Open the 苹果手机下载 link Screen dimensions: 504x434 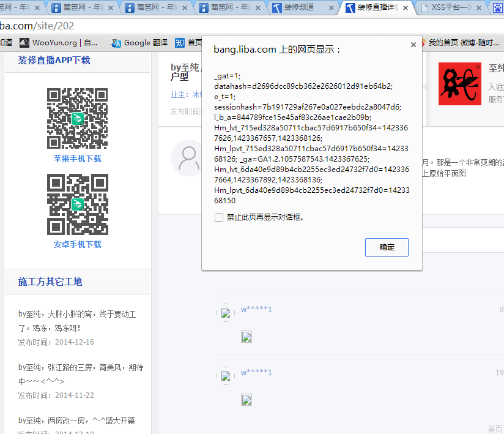78,159
